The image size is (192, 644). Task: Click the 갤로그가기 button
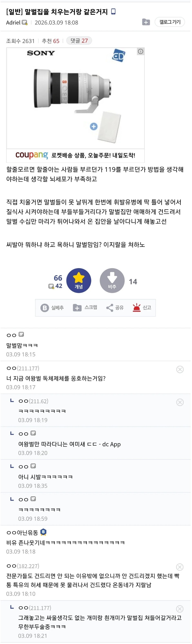[170, 22]
